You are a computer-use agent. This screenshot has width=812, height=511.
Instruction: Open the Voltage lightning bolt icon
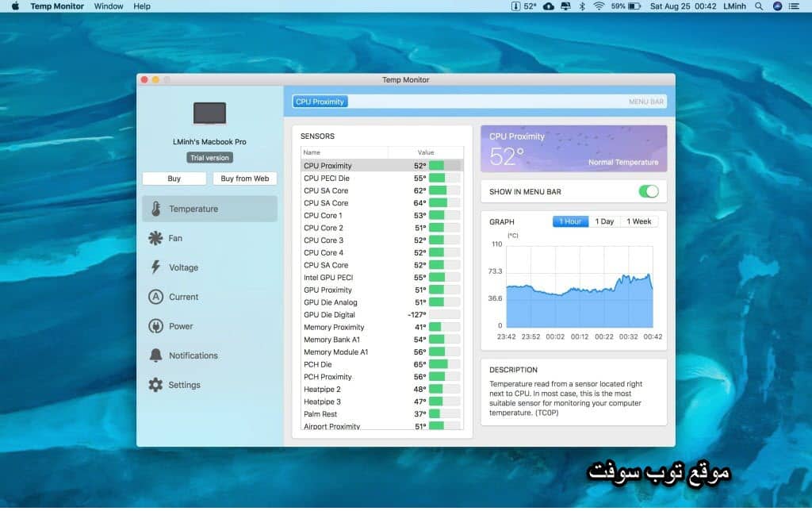pyautogui.click(x=155, y=267)
